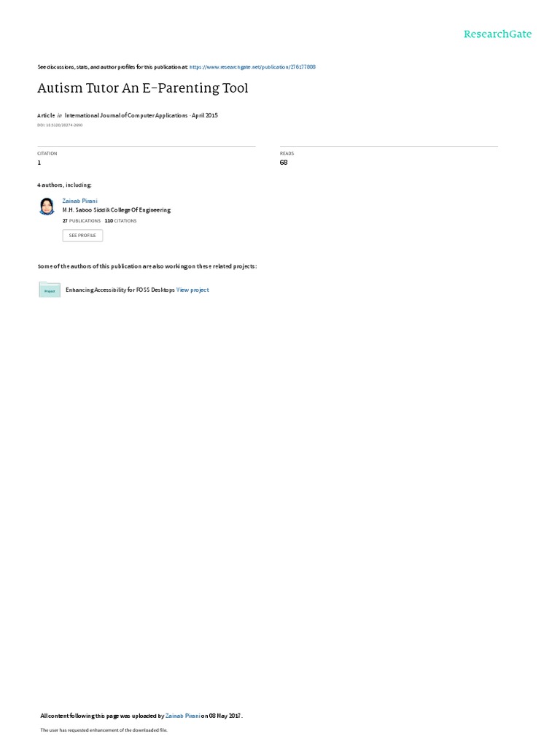Open the Zainab Pirani author name link beside photo
The image size is (560, 747).
pos(79,201)
